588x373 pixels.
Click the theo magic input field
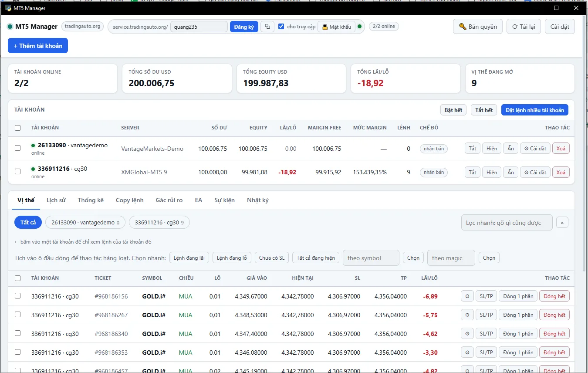[451, 258]
